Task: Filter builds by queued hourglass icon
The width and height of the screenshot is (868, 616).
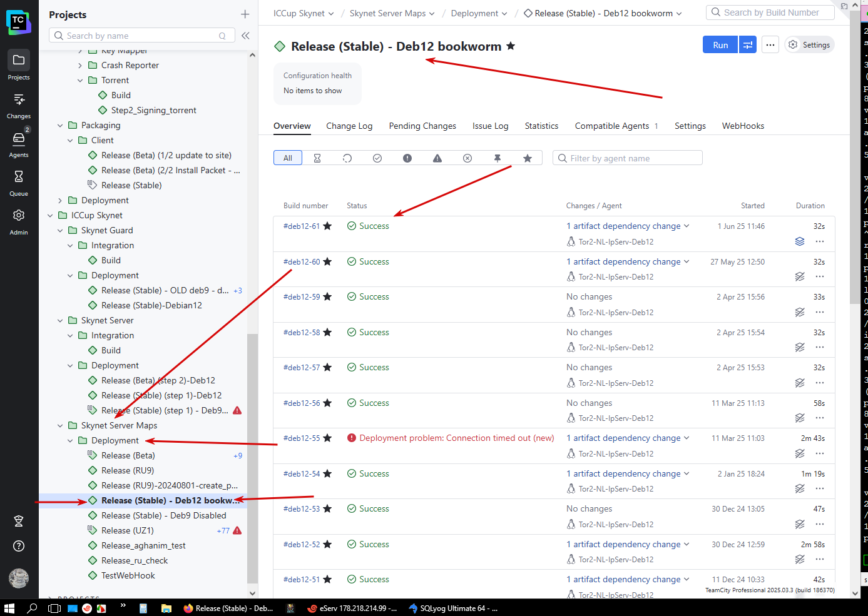Action: click(317, 158)
